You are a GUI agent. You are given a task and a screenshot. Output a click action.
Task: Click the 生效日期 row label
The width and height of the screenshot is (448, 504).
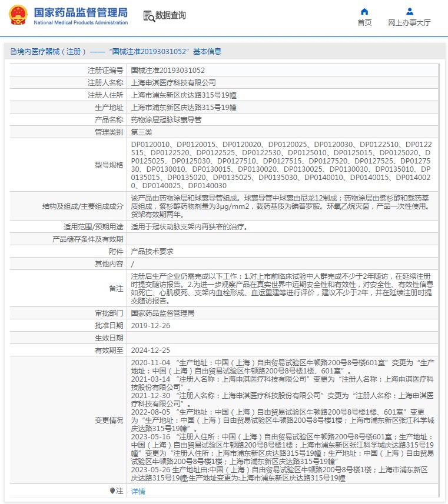(109, 338)
